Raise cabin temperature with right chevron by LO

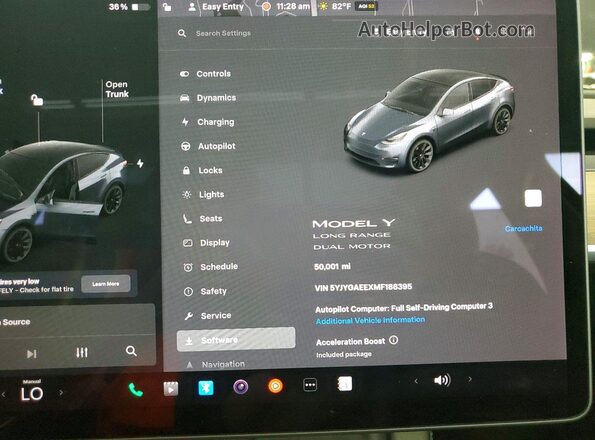[x=61, y=393]
